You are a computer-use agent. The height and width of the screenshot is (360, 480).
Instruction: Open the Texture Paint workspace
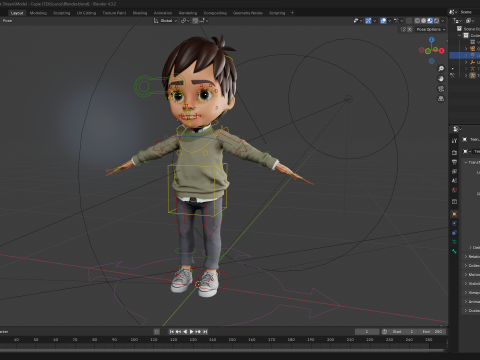114,13
